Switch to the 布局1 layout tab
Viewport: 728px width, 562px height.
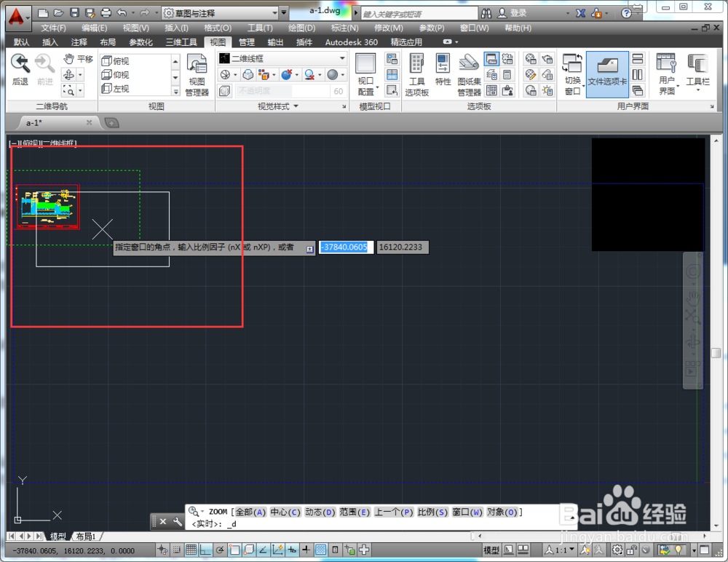click(x=87, y=537)
